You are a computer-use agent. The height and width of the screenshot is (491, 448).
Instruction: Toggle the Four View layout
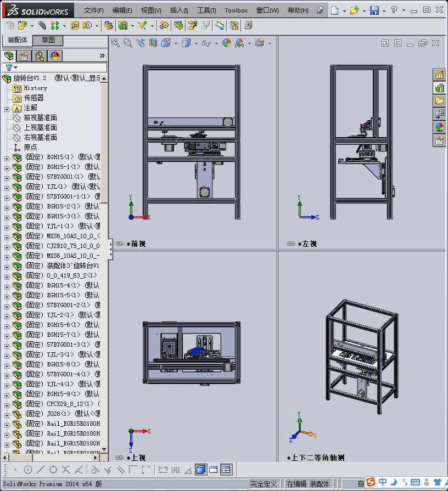click(226, 470)
